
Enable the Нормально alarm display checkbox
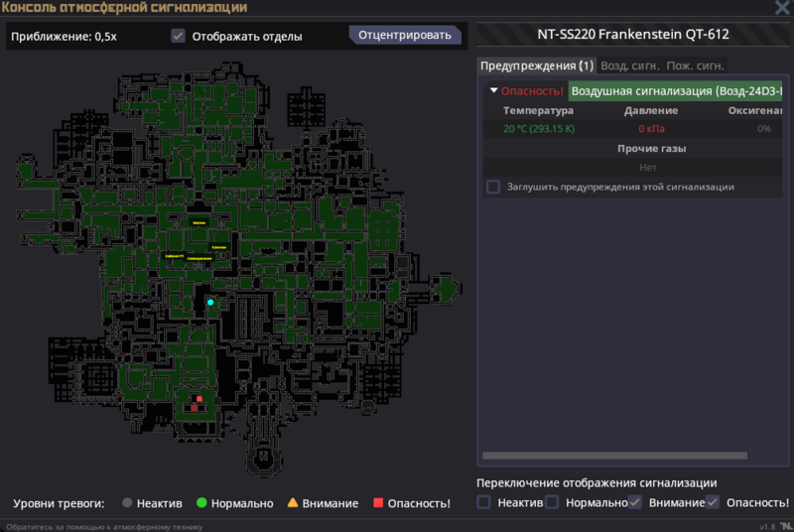coord(553,502)
